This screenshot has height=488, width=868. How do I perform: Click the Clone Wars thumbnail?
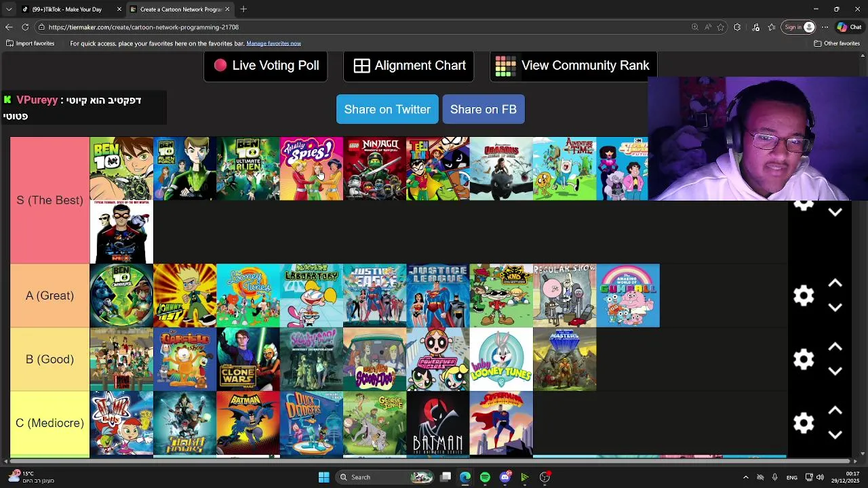248,359
